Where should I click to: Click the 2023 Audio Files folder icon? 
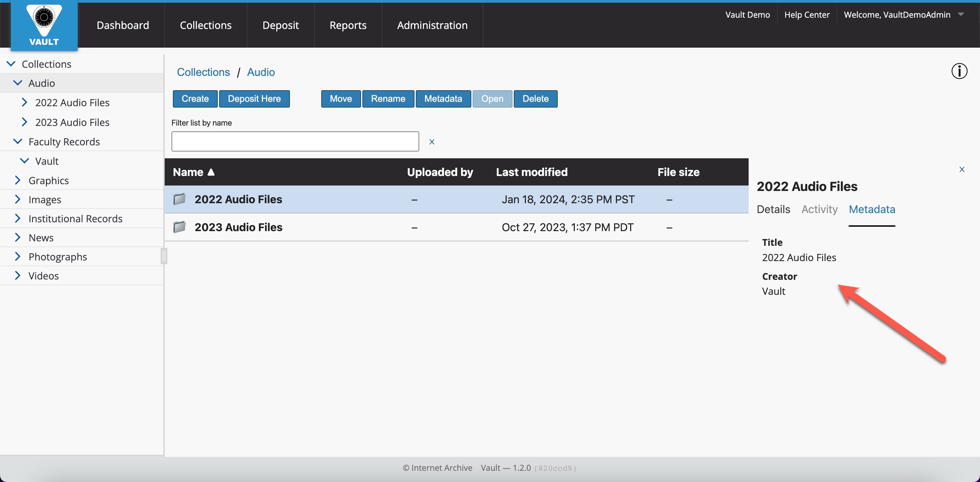[x=179, y=227]
